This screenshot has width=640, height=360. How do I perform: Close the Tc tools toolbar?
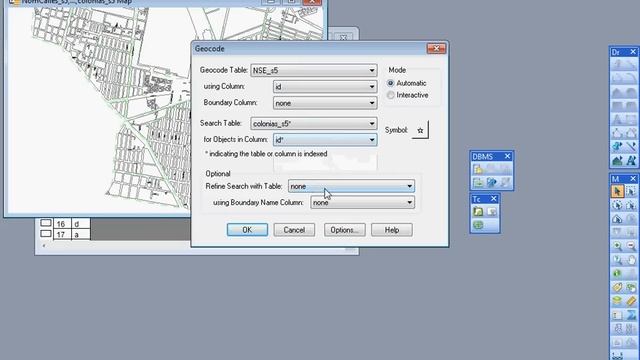[493, 199]
